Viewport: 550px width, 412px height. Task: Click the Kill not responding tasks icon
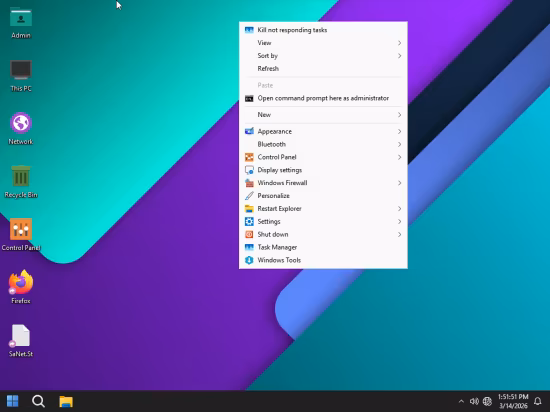249,30
